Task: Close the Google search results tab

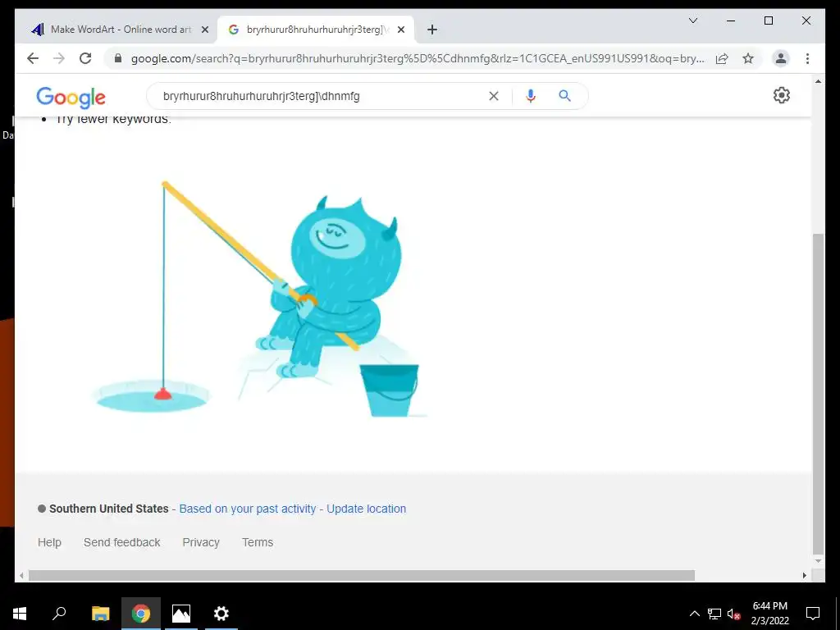Action: pyautogui.click(x=400, y=30)
